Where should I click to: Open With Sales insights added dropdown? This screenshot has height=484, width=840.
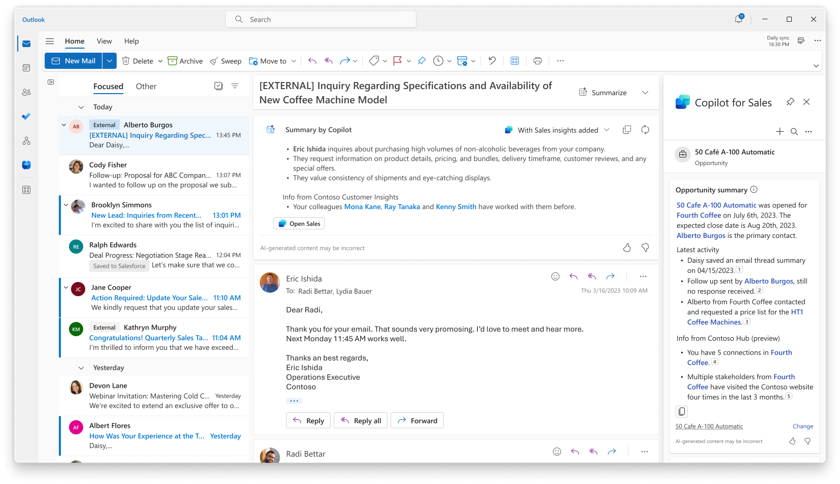pos(557,130)
